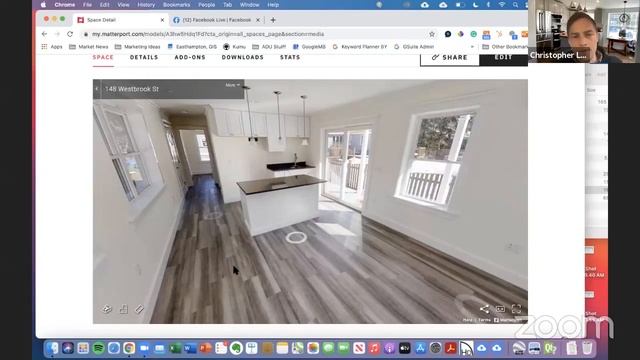
Task: Open the black chat bubble extension
Action: pos(448,34)
